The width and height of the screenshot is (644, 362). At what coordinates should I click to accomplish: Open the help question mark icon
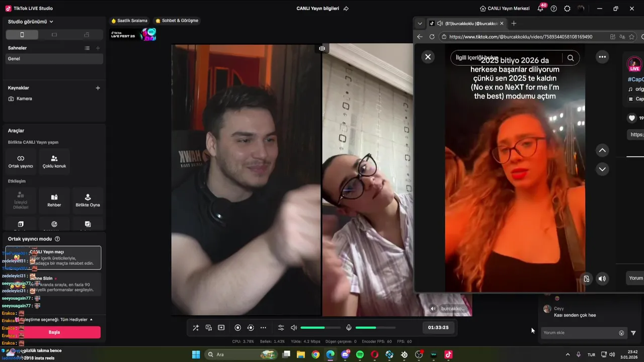554,9
